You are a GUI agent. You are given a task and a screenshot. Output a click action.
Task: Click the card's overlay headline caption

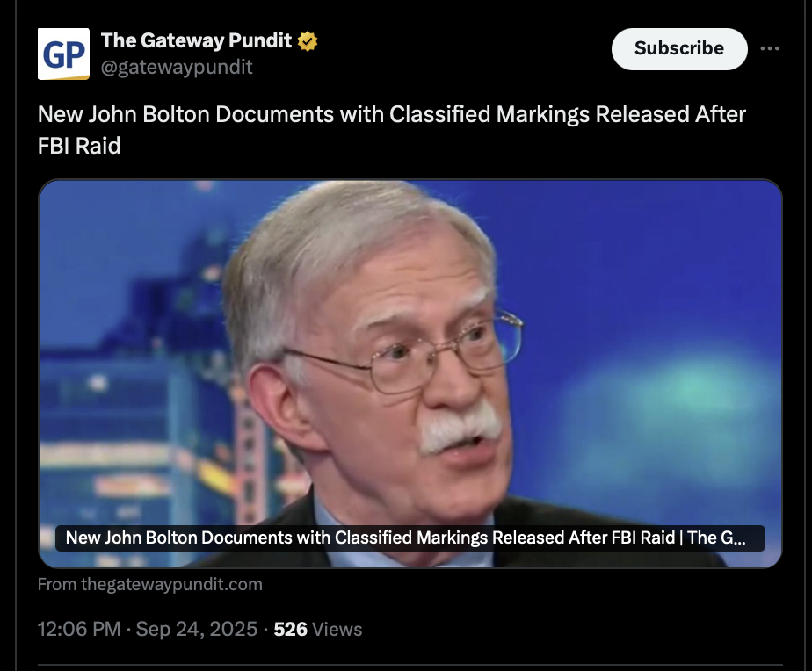click(x=410, y=538)
